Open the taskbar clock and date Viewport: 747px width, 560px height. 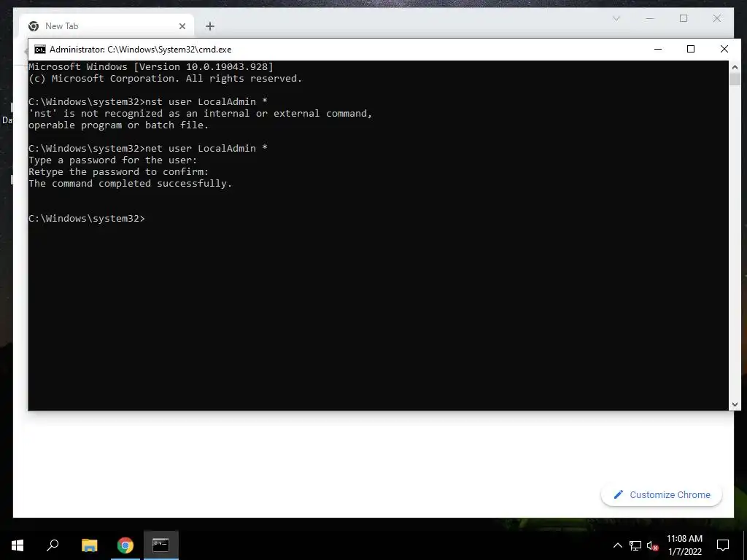684,545
